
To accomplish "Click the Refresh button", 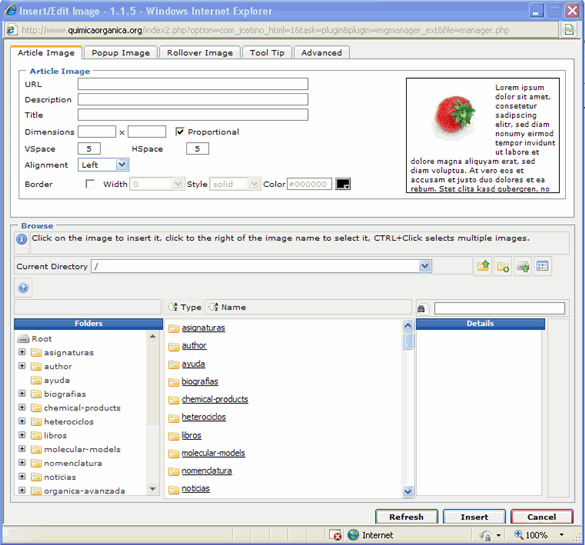I will coord(406,517).
